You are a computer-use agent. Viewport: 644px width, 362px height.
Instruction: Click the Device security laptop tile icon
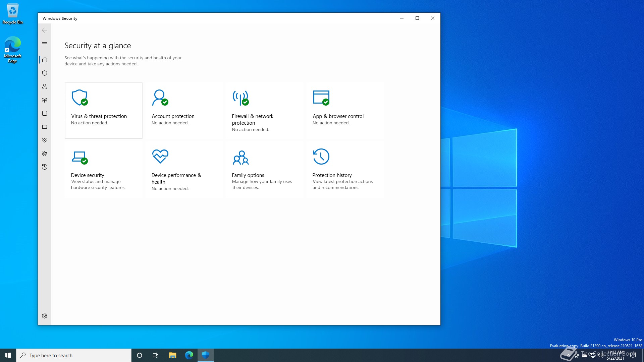coord(80,157)
